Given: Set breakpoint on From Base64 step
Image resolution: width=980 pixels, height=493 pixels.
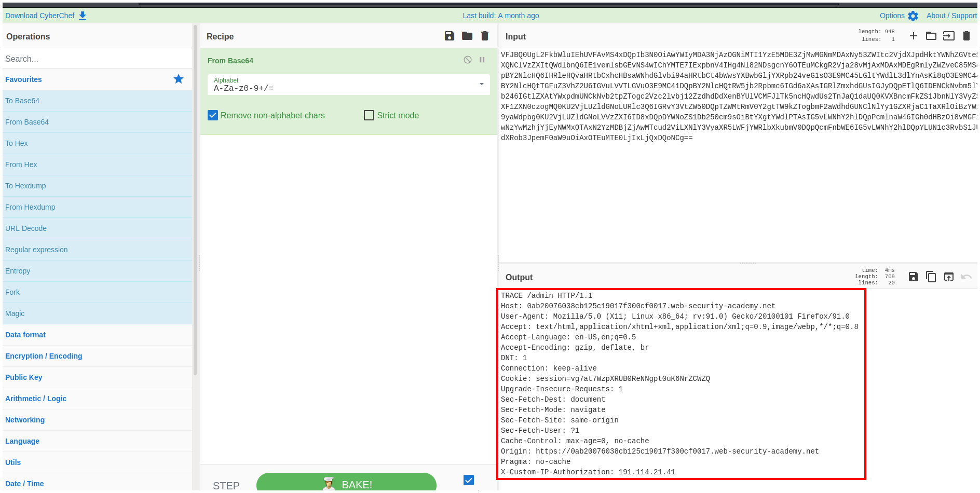Looking at the screenshot, I should point(482,60).
